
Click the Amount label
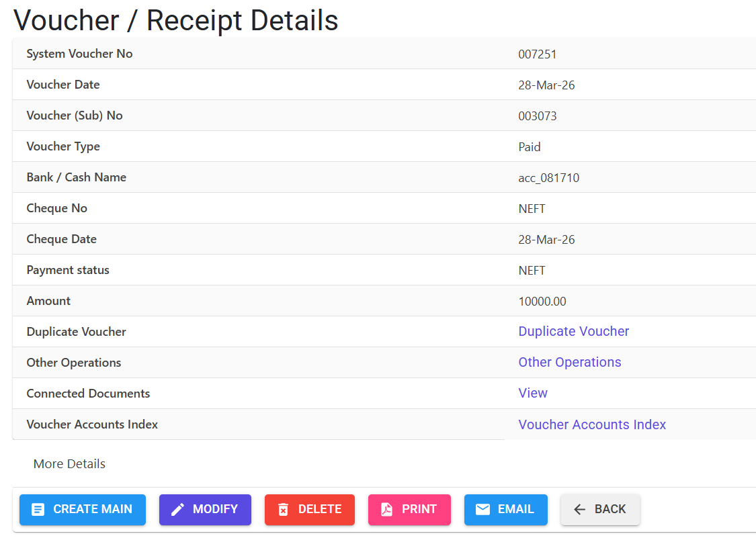pyautogui.click(x=48, y=301)
